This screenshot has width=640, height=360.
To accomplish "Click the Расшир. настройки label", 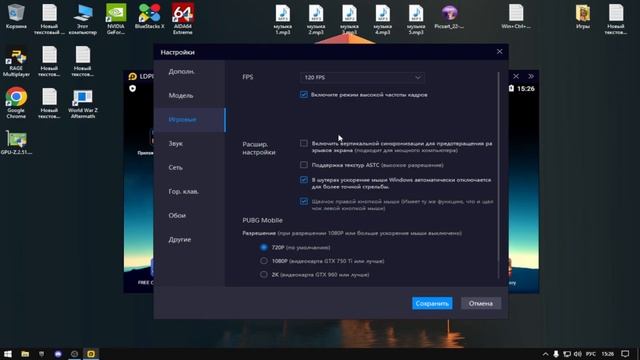I will [x=259, y=148].
